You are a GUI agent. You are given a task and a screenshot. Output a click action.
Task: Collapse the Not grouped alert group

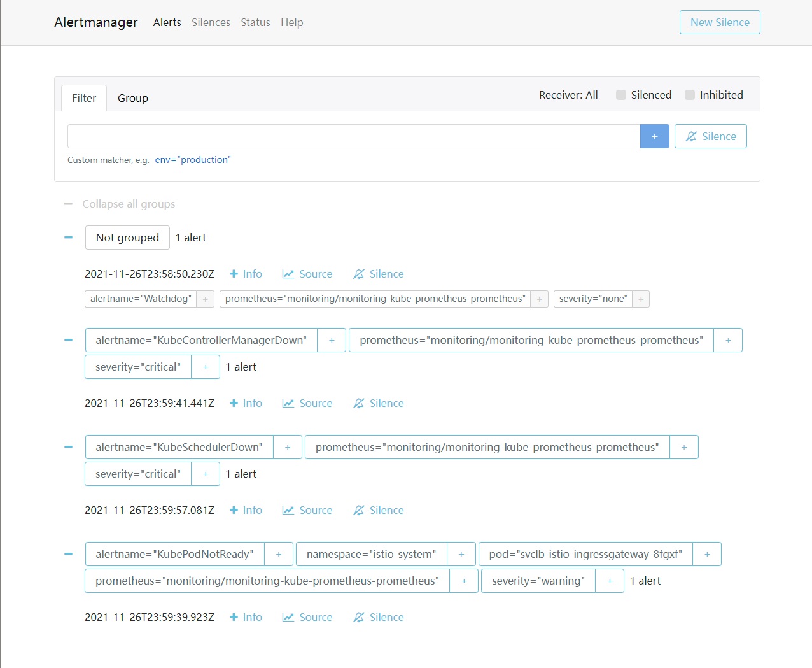(69, 238)
